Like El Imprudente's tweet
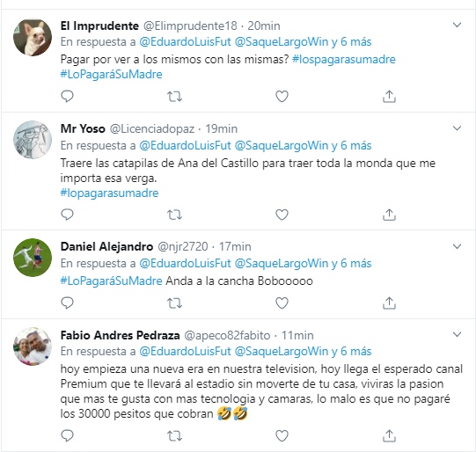 282,97
